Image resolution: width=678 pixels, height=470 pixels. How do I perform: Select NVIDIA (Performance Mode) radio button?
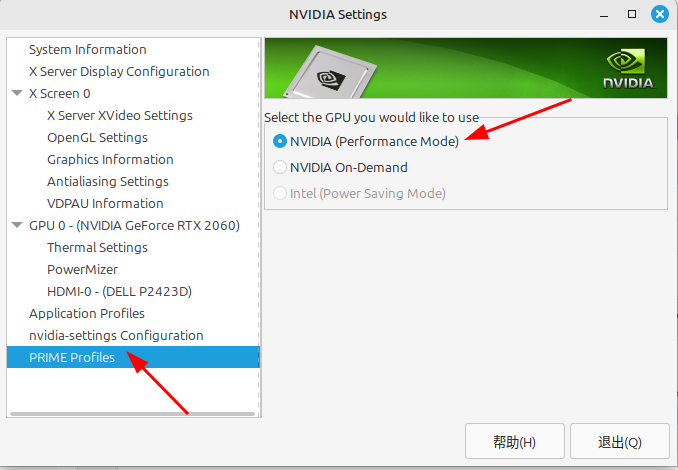point(280,142)
